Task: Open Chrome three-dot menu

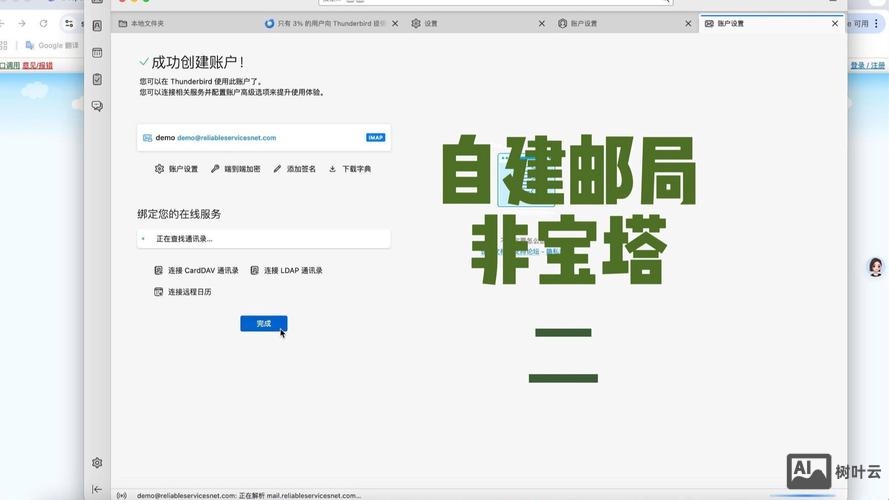Action: [x=877, y=23]
